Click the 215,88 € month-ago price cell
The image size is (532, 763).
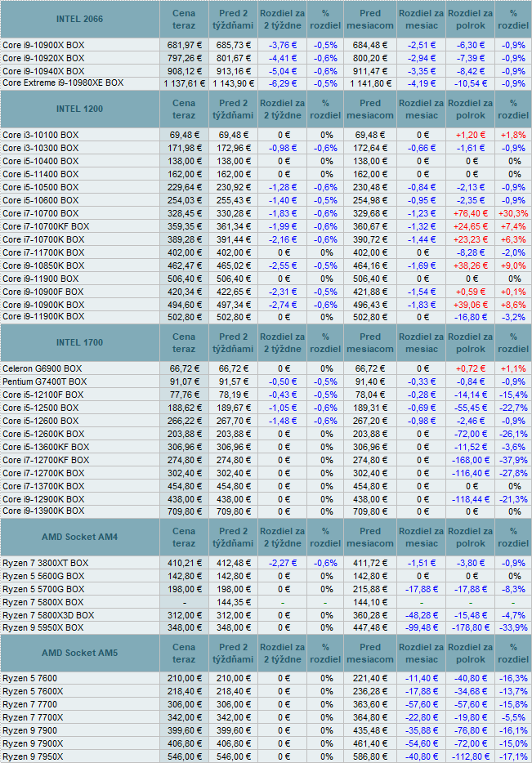[370, 590]
